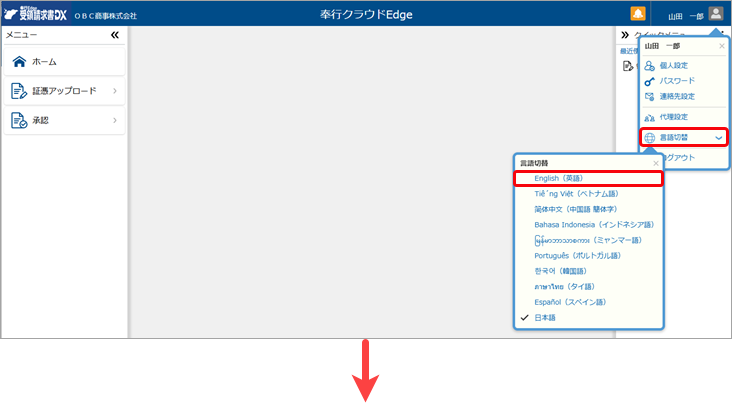Open ホーム in the menu
Viewport: 732px width, 403px height.
[64, 62]
